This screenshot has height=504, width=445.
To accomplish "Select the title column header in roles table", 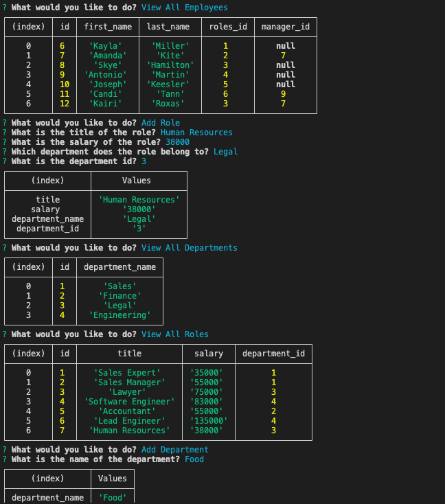I will tap(129, 354).
